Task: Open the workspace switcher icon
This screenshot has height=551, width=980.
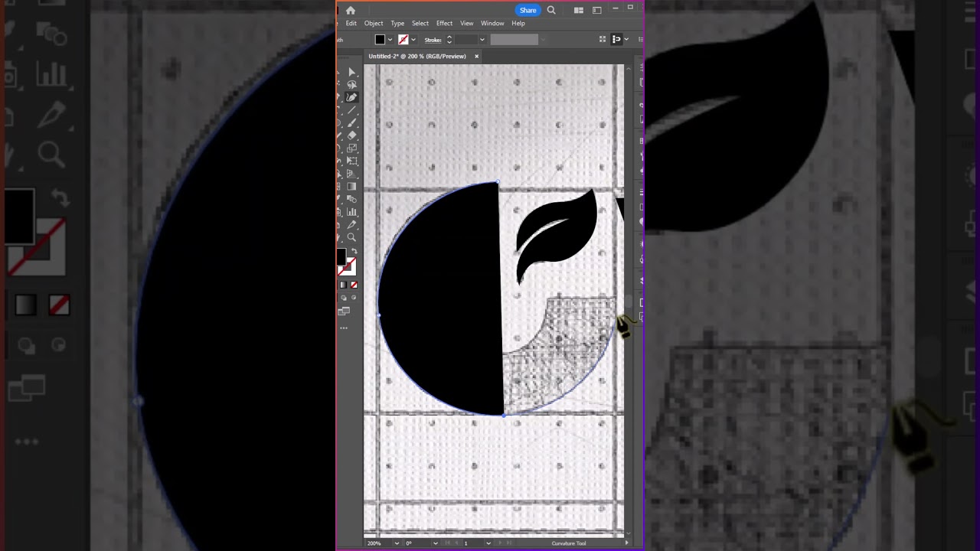Action: [x=596, y=10]
